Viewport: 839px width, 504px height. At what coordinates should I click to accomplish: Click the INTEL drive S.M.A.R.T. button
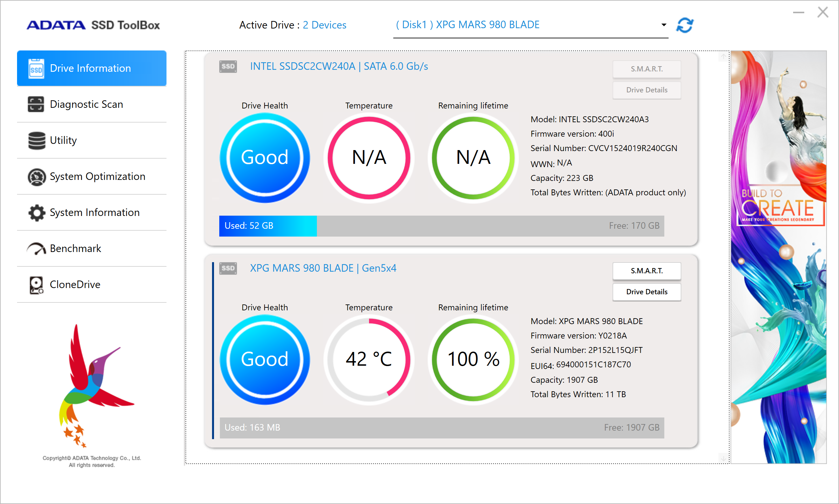point(646,69)
